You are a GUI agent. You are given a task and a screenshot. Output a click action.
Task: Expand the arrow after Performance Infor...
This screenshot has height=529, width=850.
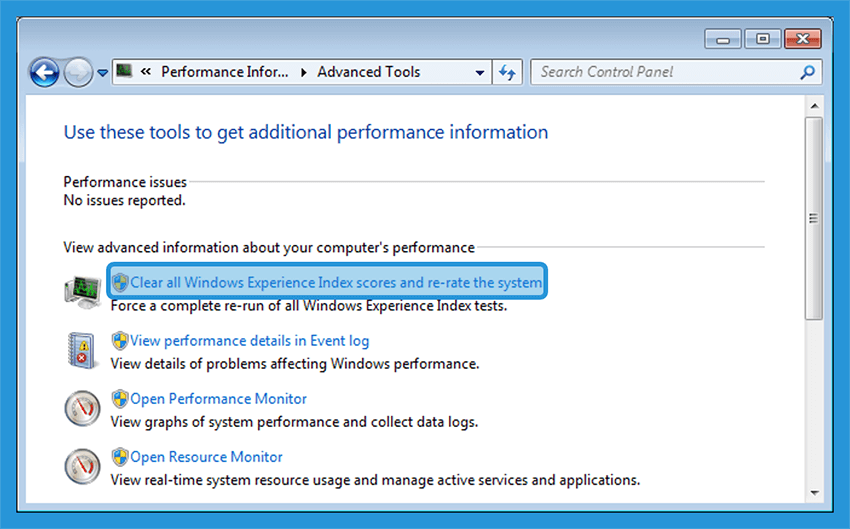pyautogui.click(x=304, y=72)
